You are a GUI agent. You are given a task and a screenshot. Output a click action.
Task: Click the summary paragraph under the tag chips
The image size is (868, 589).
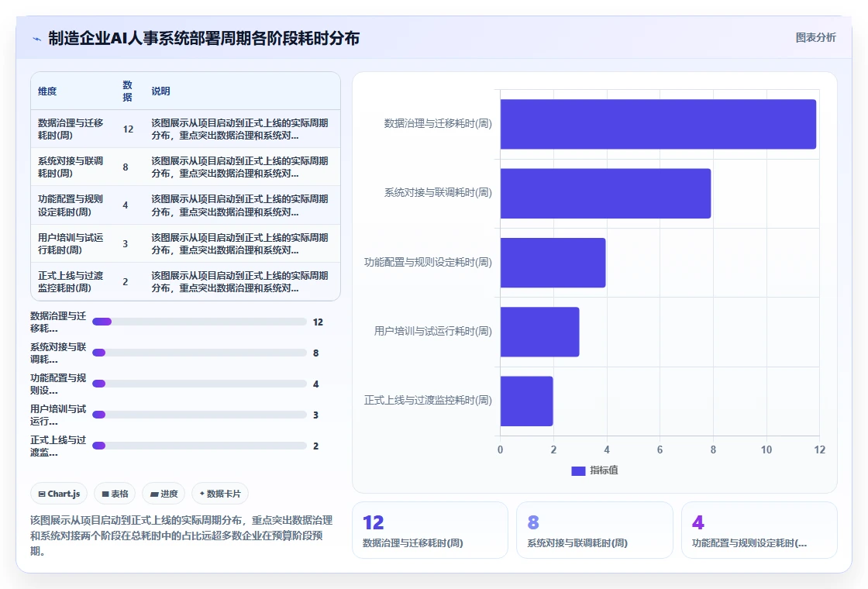pyautogui.click(x=181, y=536)
